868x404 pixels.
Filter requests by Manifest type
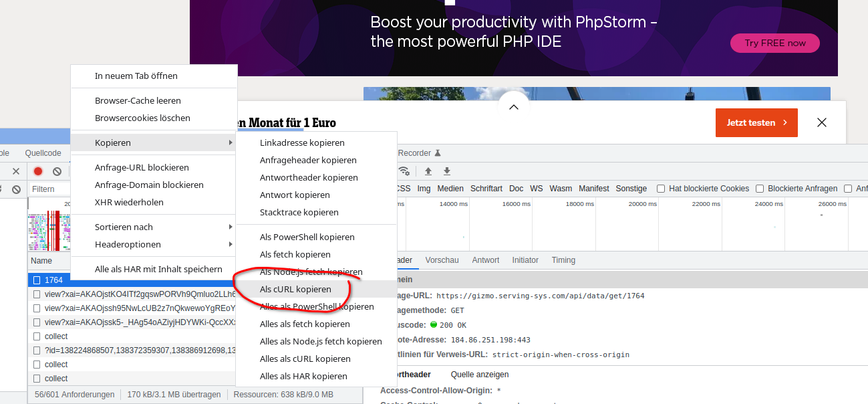(594, 189)
